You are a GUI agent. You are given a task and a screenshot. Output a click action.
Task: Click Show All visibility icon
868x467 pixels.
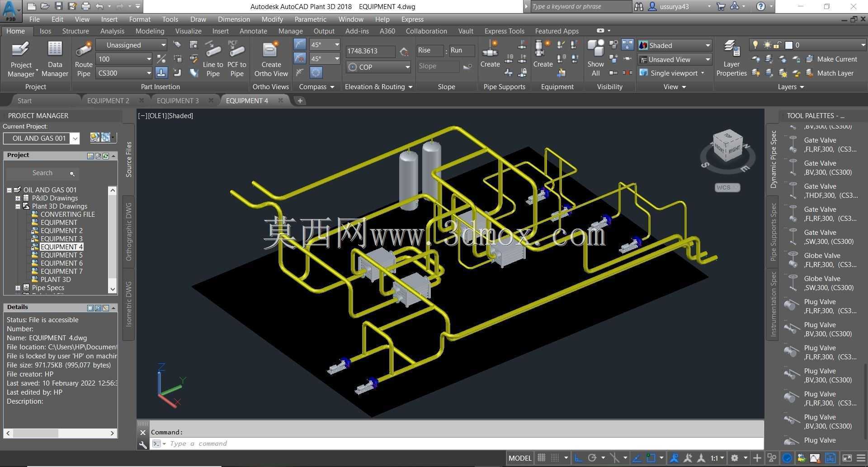[x=595, y=59]
